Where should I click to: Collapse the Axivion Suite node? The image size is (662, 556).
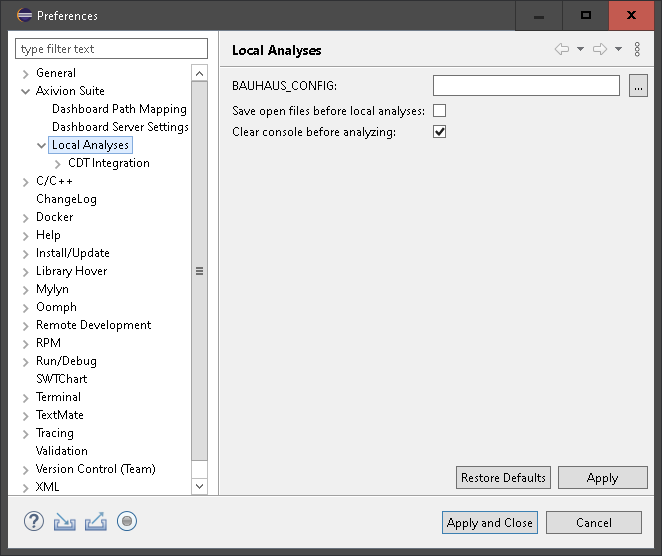pyautogui.click(x=26, y=91)
